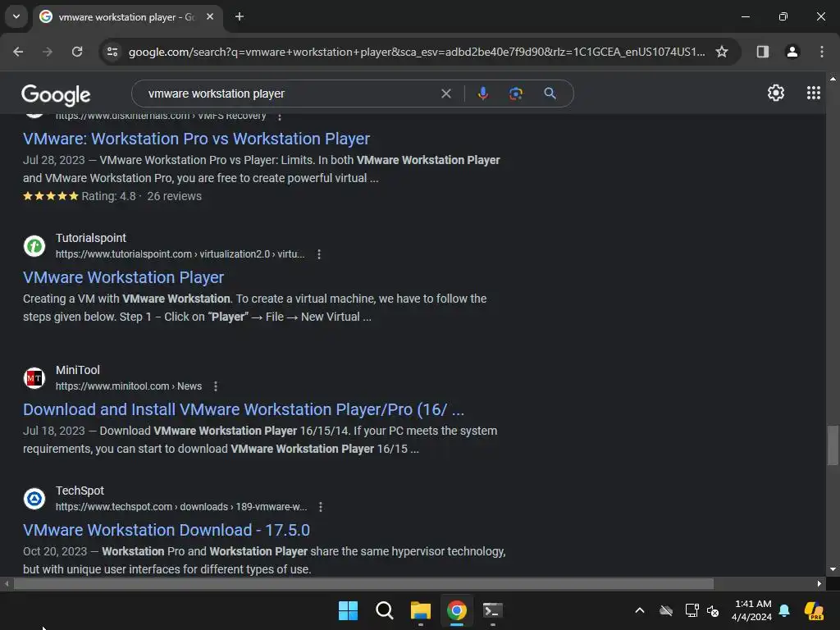The height and width of the screenshot is (630, 840).
Task: Click the MiniTool site favicon
Action: coord(34,378)
